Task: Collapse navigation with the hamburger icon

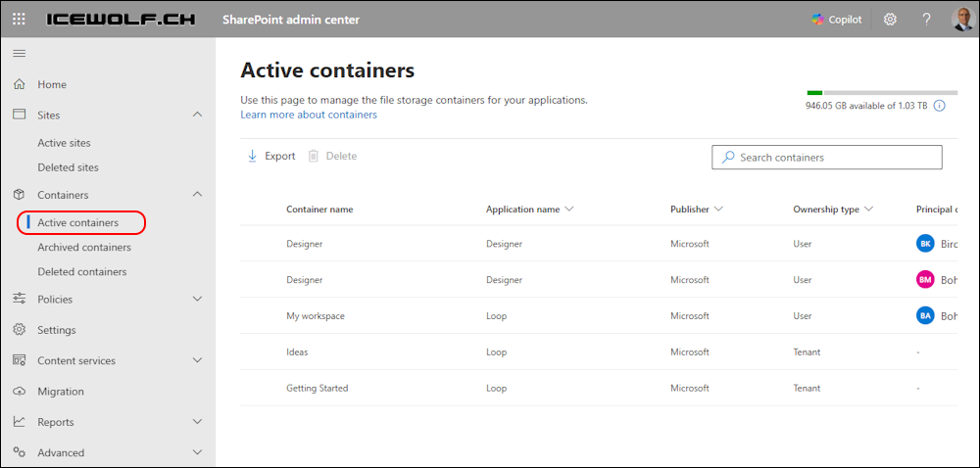Action: tap(20, 54)
